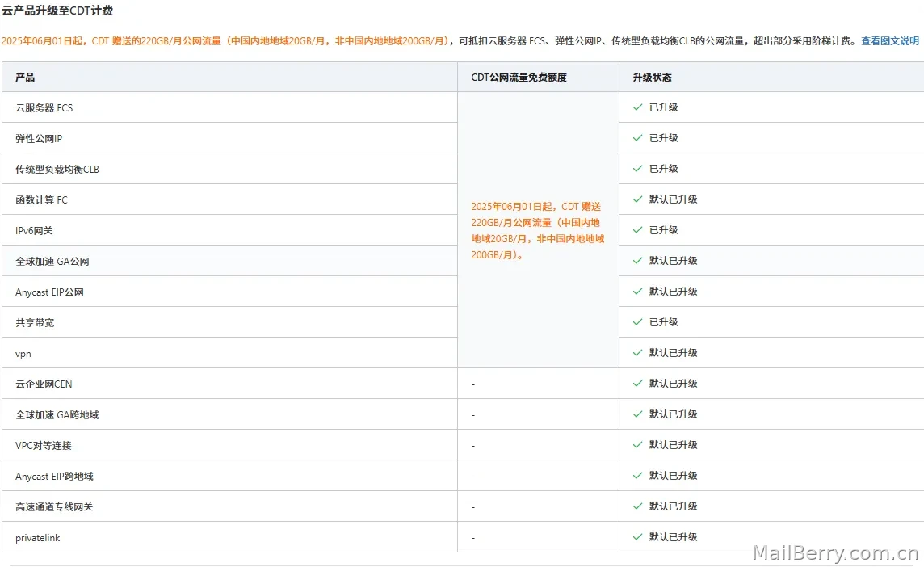924x567 pixels.
Task: Click checkmark icon in 全球加速 GA公网 row
Action: [x=637, y=261]
